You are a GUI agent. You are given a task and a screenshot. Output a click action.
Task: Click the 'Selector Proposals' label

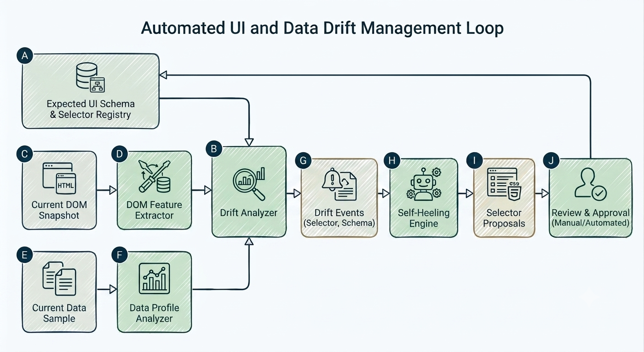[x=504, y=218]
